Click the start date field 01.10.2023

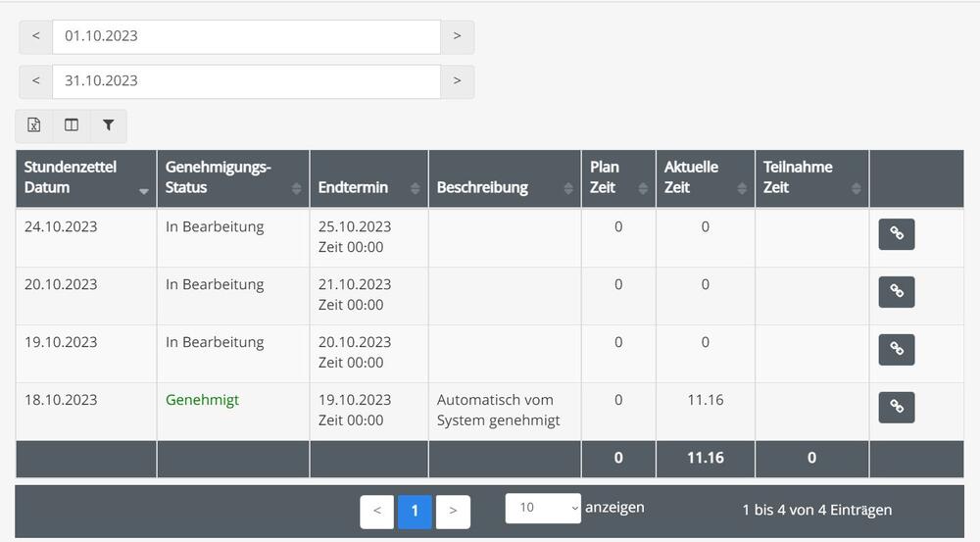(246, 36)
